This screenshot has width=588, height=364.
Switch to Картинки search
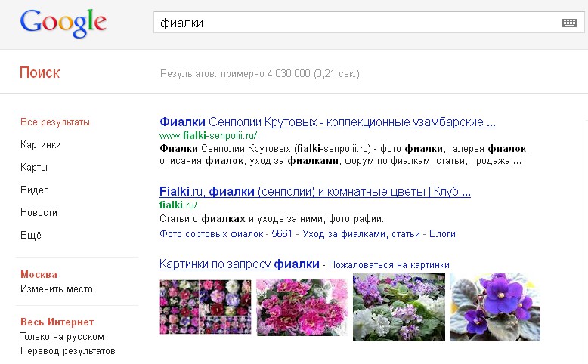tap(41, 145)
